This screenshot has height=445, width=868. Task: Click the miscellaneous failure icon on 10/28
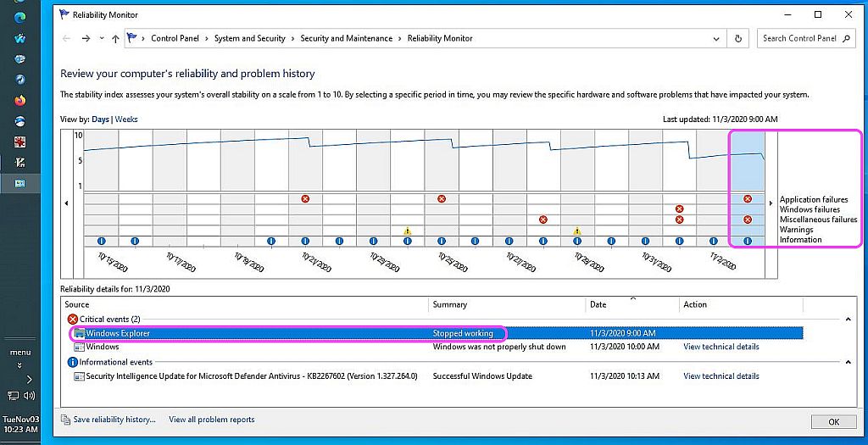[x=543, y=220]
